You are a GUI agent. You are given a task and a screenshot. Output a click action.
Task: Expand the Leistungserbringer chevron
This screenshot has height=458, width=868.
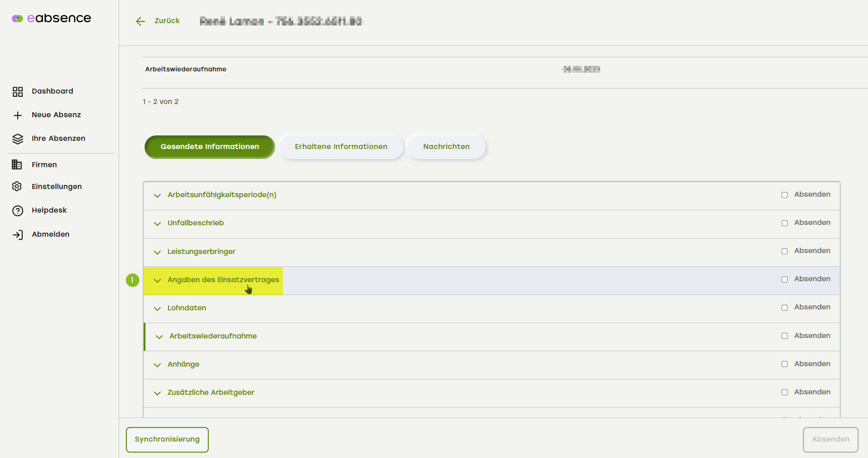157,252
